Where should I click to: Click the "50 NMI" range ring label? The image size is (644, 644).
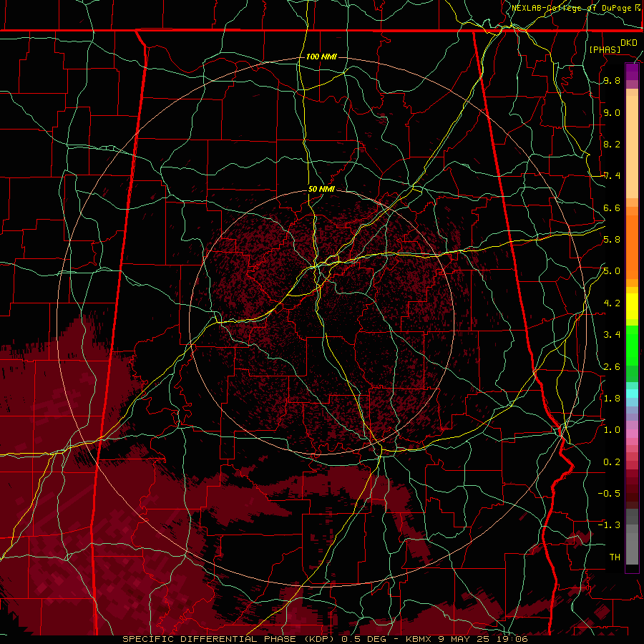point(321,190)
